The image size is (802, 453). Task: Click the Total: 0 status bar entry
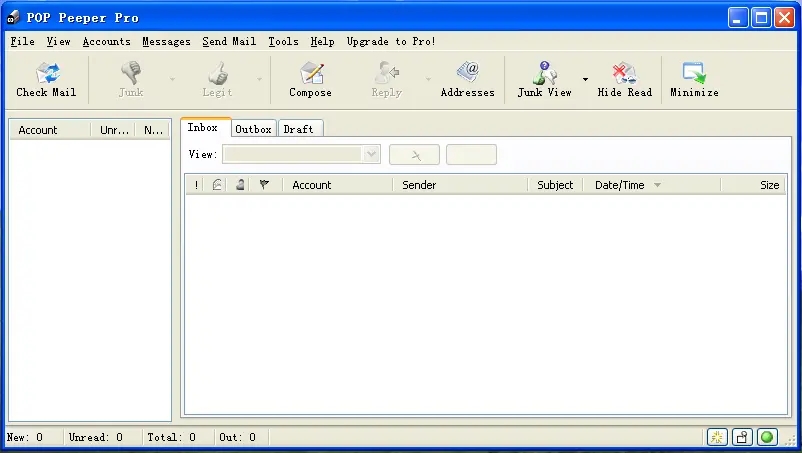[171, 437]
